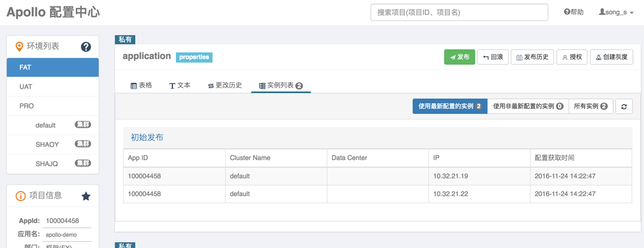
Task: Show instances using latest config
Action: [x=450, y=106]
